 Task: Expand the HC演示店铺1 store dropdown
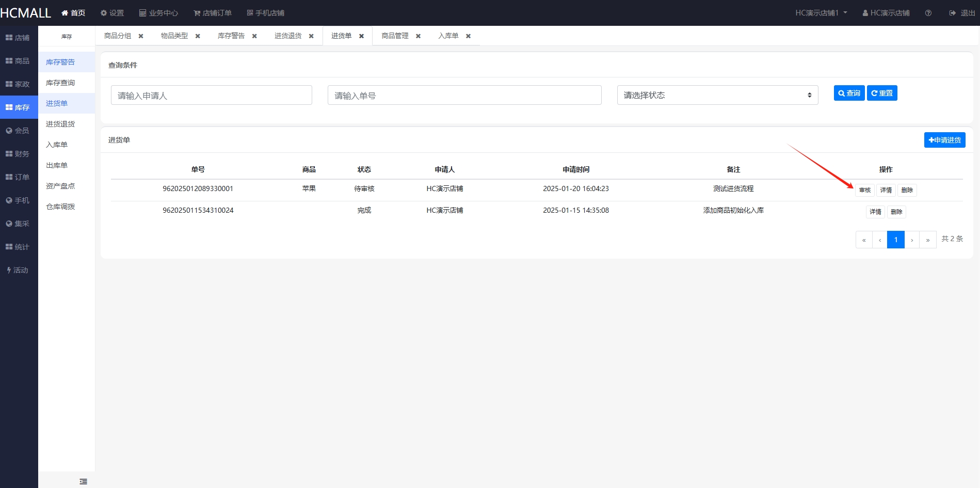(821, 13)
